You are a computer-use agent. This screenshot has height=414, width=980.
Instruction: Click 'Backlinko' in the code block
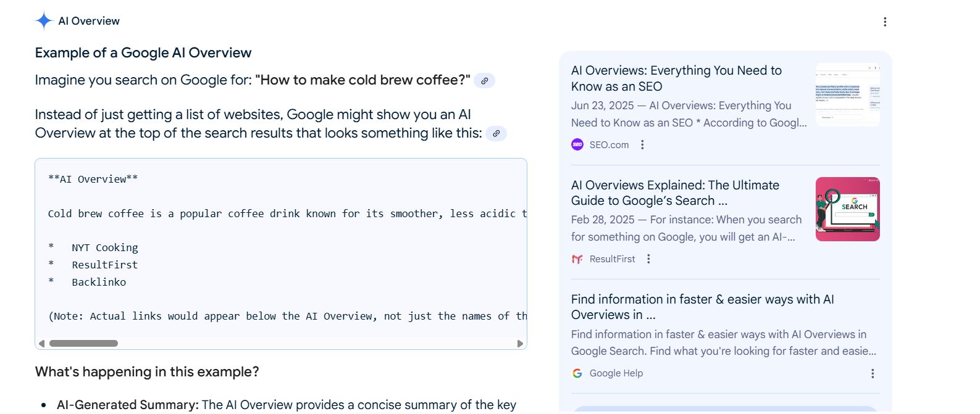pyautogui.click(x=99, y=282)
